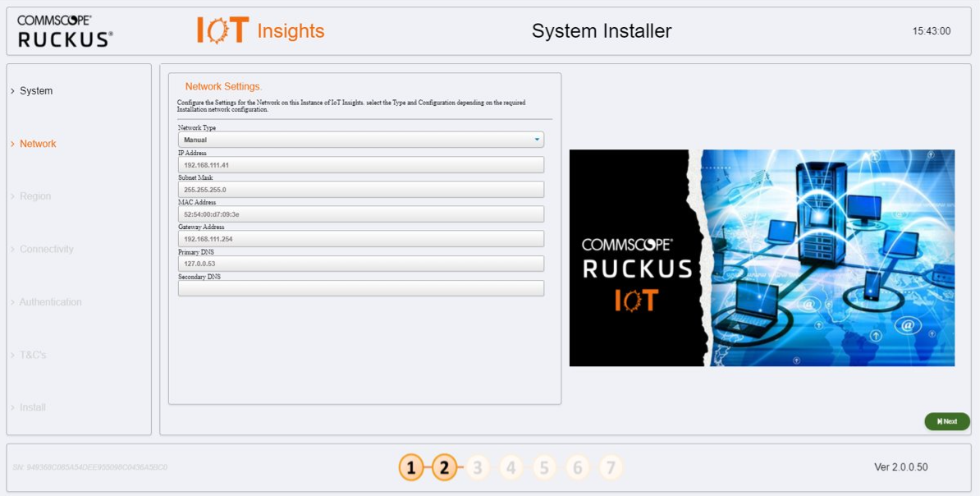Select the MAC Address field

click(x=360, y=214)
